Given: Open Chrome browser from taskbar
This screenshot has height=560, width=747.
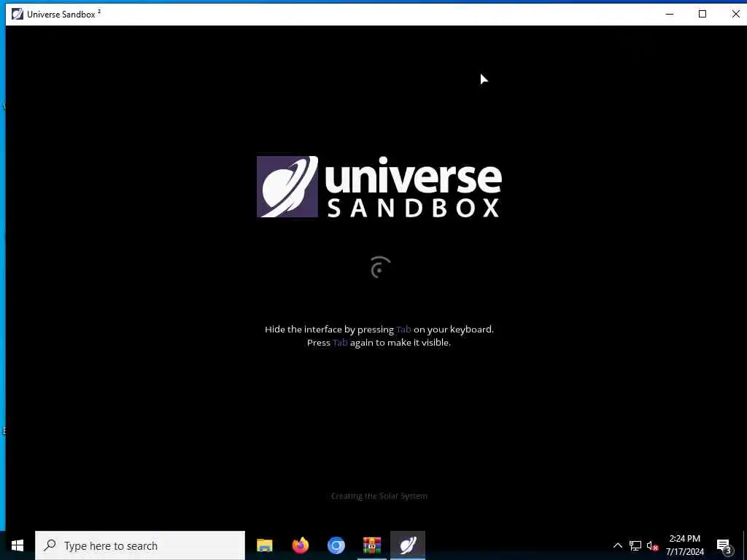Looking at the screenshot, I should pos(336,545).
